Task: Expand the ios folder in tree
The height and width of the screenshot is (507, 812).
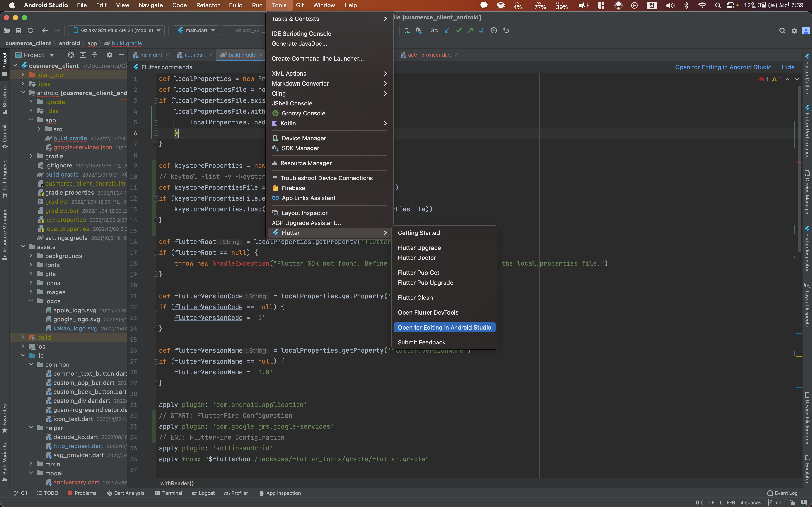Action: tap(23, 346)
